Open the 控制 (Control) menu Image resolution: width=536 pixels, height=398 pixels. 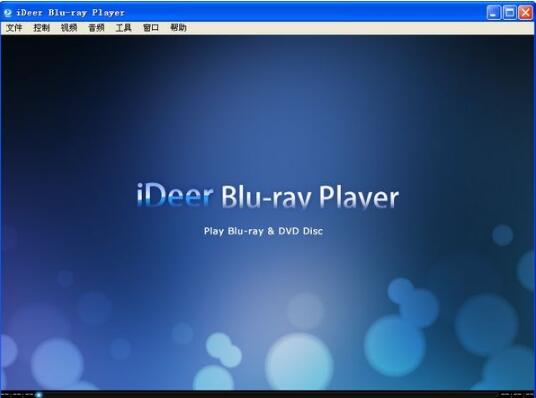(x=41, y=28)
